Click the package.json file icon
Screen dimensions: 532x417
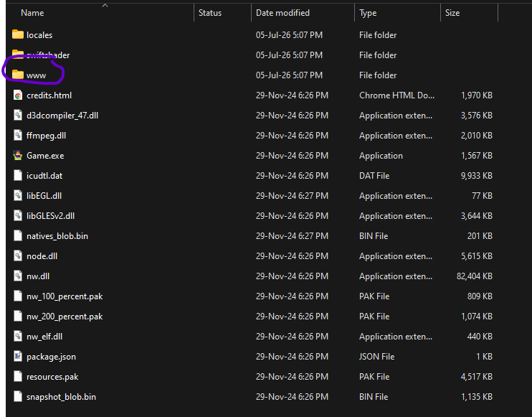(18, 356)
